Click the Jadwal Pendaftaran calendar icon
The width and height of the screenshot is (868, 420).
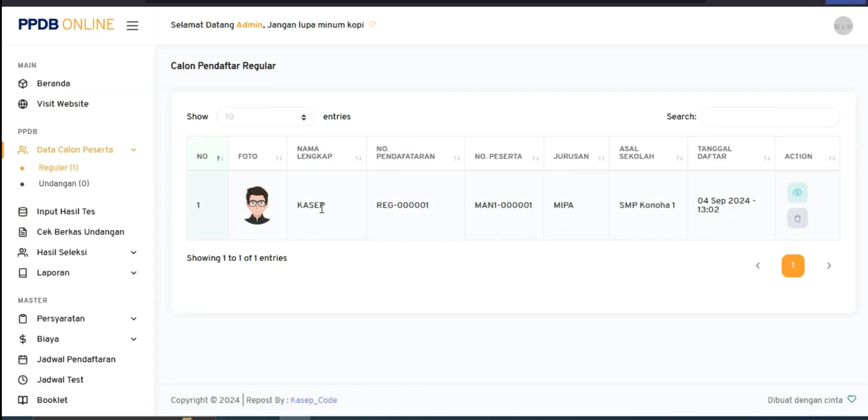coord(23,359)
